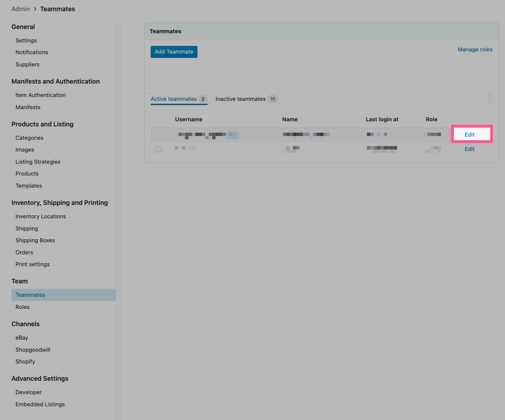Go to Embedded Listings
The width and height of the screenshot is (505, 420).
pyautogui.click(x=40, y=404)
